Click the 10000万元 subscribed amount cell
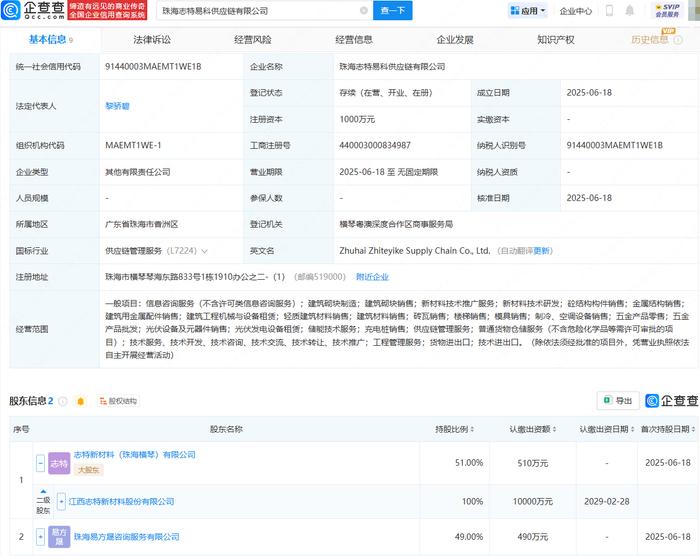The height and width of the screenshot is (556, 700). pos(533,502)
